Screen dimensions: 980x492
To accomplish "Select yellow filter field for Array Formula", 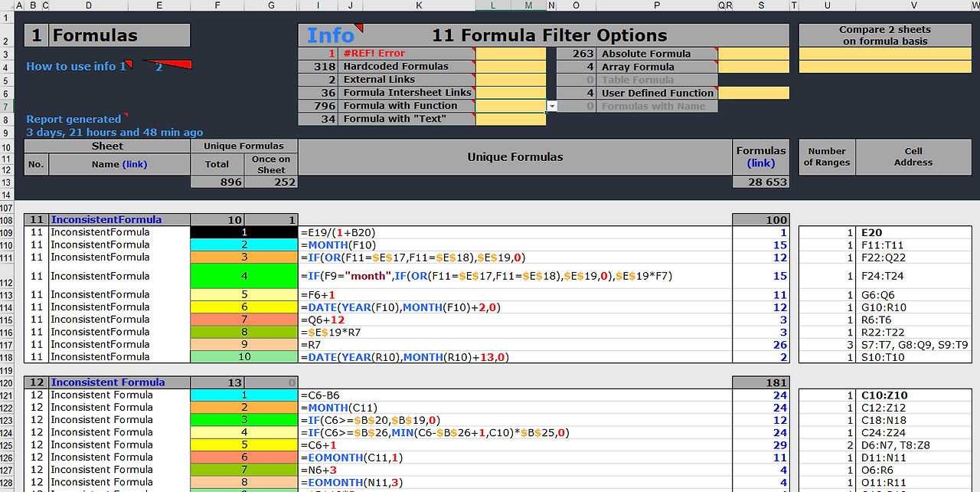I will [x=753, y=67].
